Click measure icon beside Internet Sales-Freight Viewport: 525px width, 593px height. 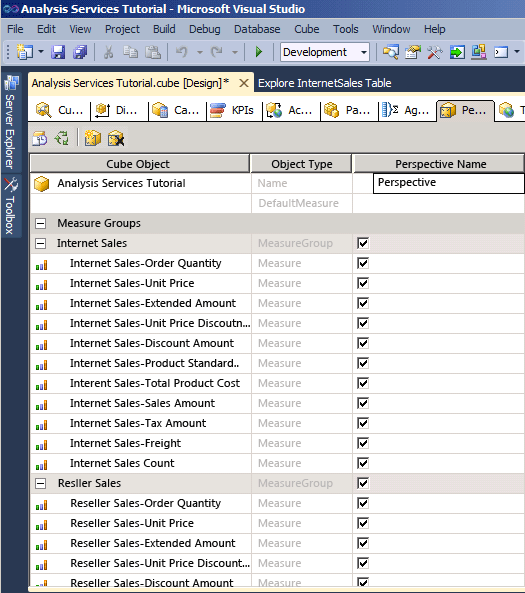coord(41,444)
